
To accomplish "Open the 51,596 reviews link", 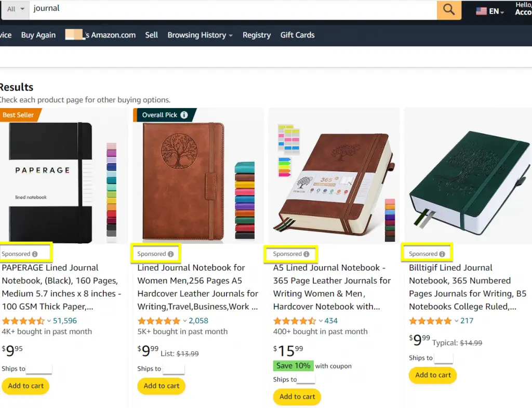I will tap(65, 321).
